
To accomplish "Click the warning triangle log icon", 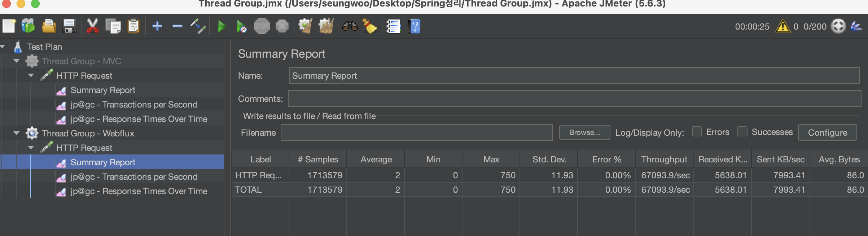I will click(782, 26).
